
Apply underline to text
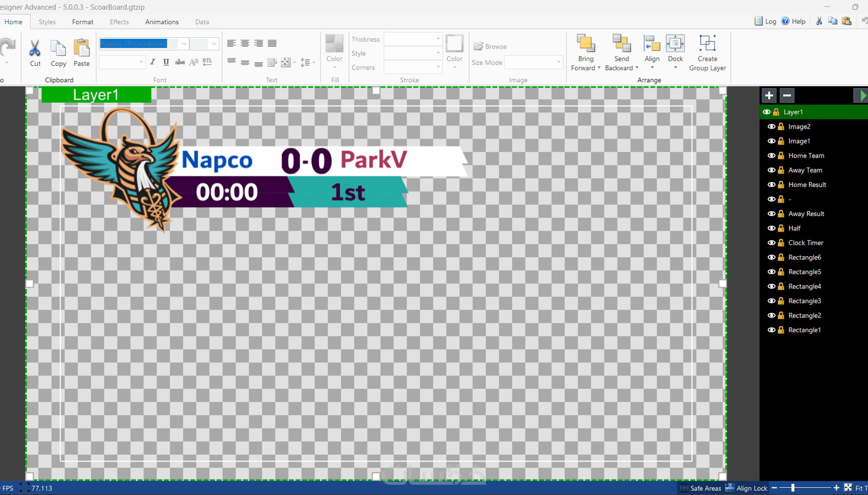(x=166, y=62)
